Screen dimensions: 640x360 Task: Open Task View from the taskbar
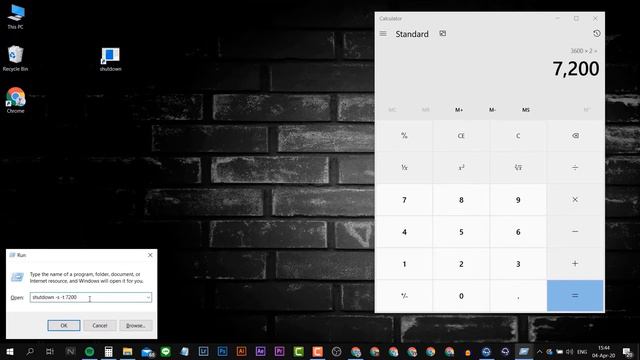[49, 351]
